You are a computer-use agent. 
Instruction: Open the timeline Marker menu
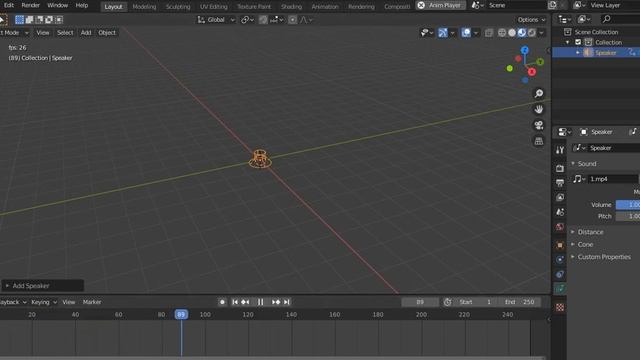[x=92, y=302]
